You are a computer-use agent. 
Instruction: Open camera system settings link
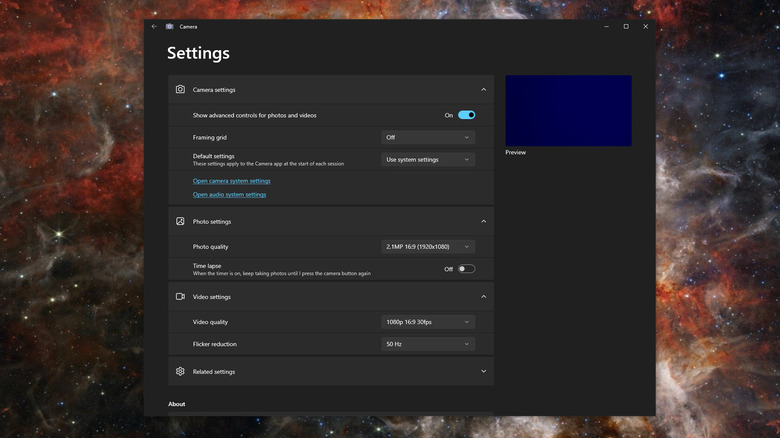[231, 181]
